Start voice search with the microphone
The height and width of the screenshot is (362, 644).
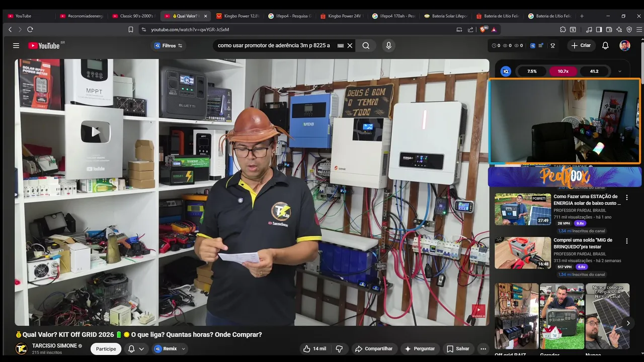(388, 45)
